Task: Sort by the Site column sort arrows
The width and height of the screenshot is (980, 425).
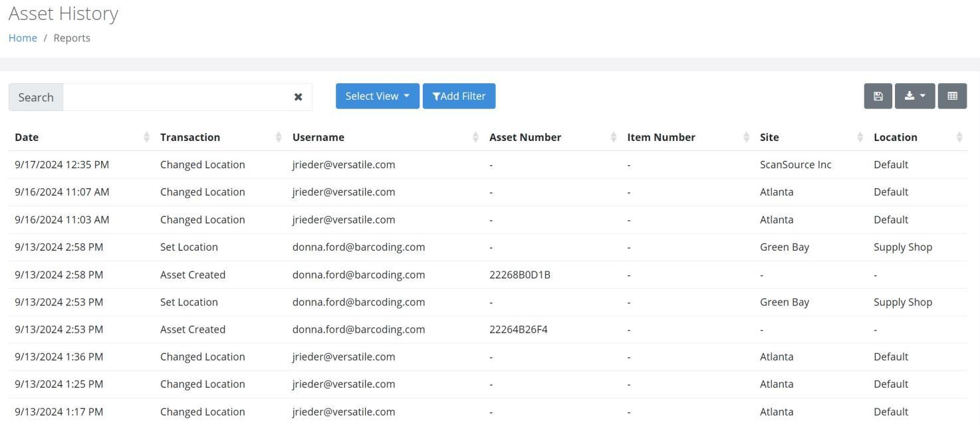Action: tap(860, 137)
